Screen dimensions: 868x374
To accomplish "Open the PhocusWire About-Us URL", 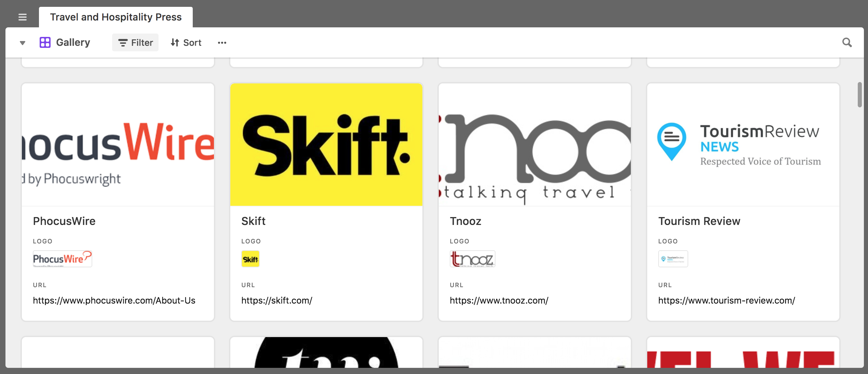I will pos(114,300).
